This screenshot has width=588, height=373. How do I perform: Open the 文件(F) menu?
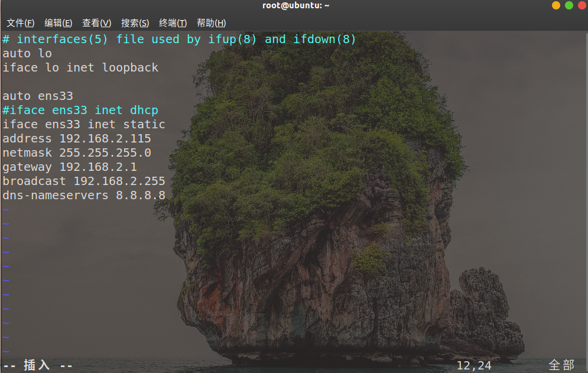(21, 23)
